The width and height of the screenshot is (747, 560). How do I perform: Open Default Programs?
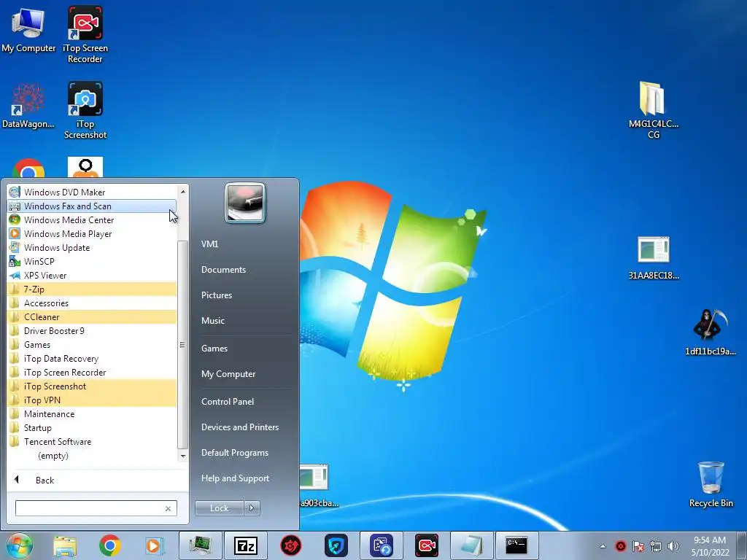[245, 452]
